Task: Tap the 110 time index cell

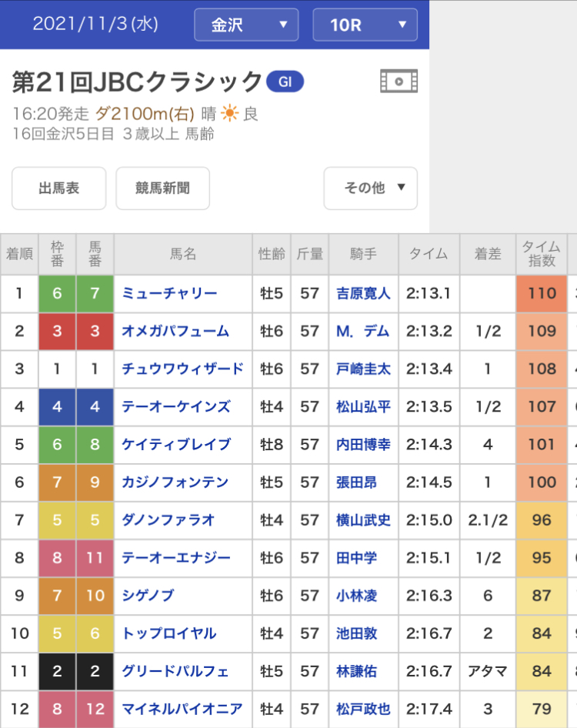Action: (x=542, y=293)
